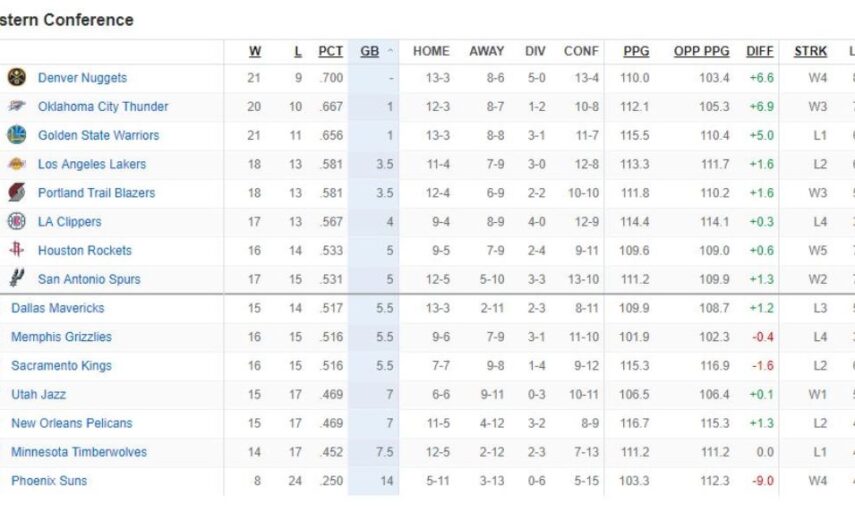This screenshot has height=513, width=855.
Task: Sort by DIFF column header
Action: pyautogui.click(x=760, y=51)
